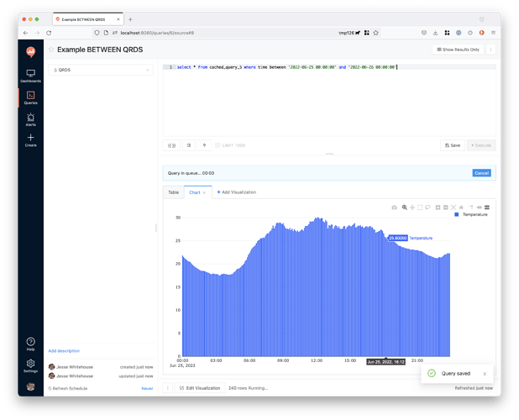Image resolution: width=519 pixels, height=420 pixels.
Task: Open browser downloads icon
Action: [435, 33]
